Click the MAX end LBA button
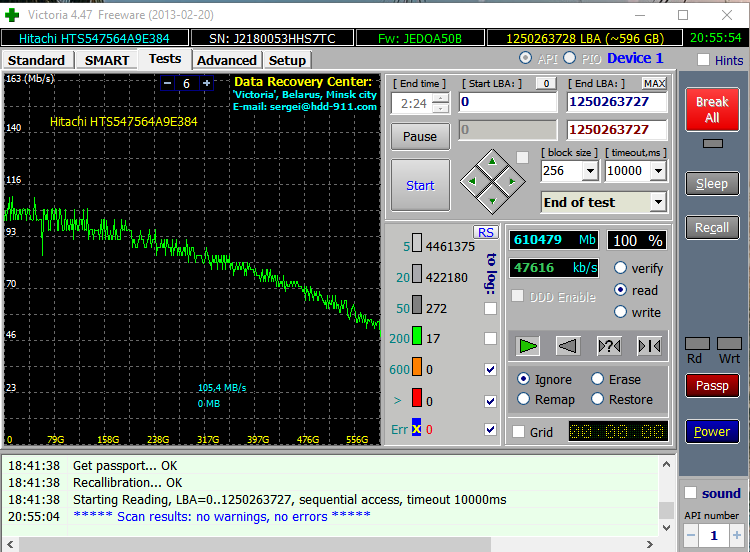This screenshot has height=552, width=750. click(655, 83)
